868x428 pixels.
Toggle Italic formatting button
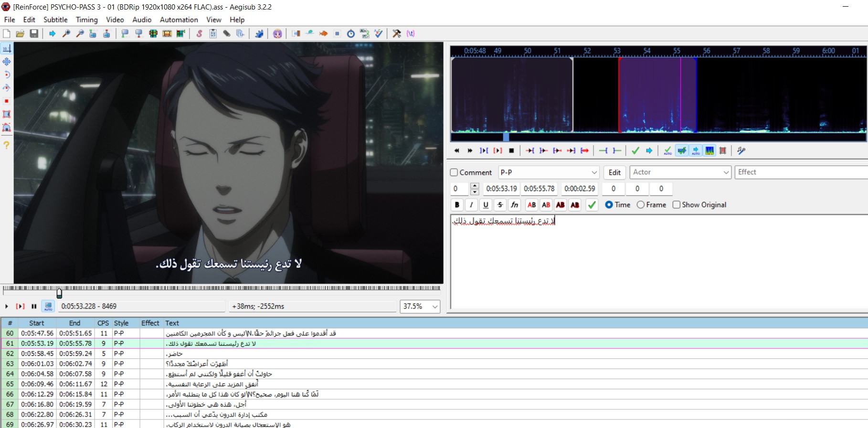click(x=471, y=205)
